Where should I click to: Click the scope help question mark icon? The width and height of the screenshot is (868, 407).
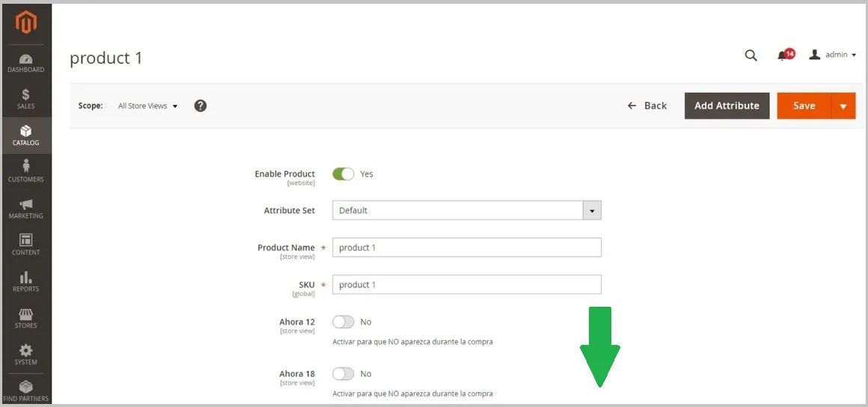[x=201, y=105]
